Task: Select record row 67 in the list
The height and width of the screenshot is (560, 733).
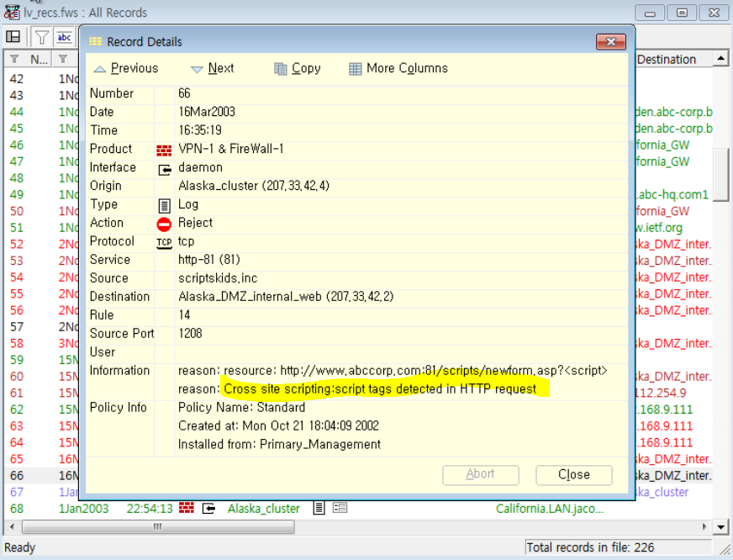Action: [x=42, y=492]
